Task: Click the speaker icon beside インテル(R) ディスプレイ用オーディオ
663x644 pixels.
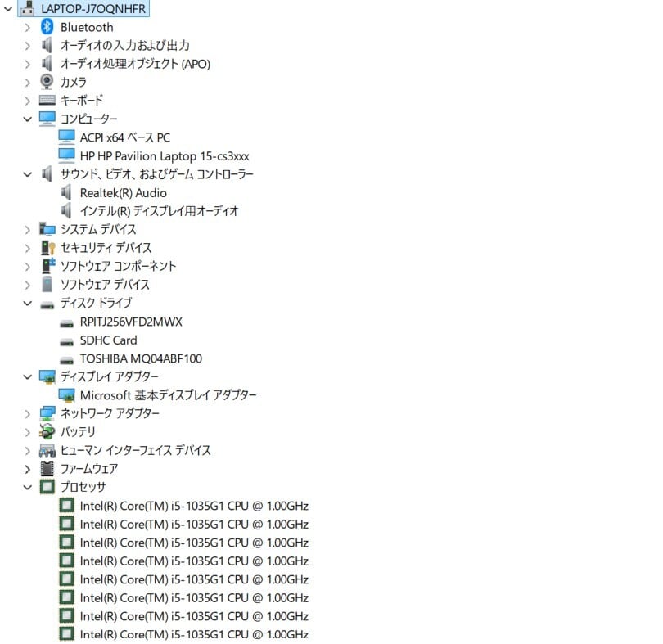Action: 66,211
